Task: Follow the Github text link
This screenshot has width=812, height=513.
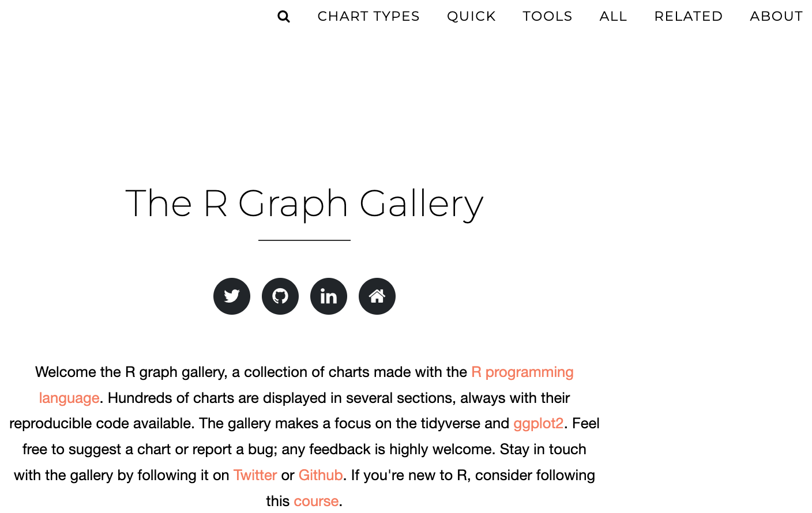Action: (321, 476)
